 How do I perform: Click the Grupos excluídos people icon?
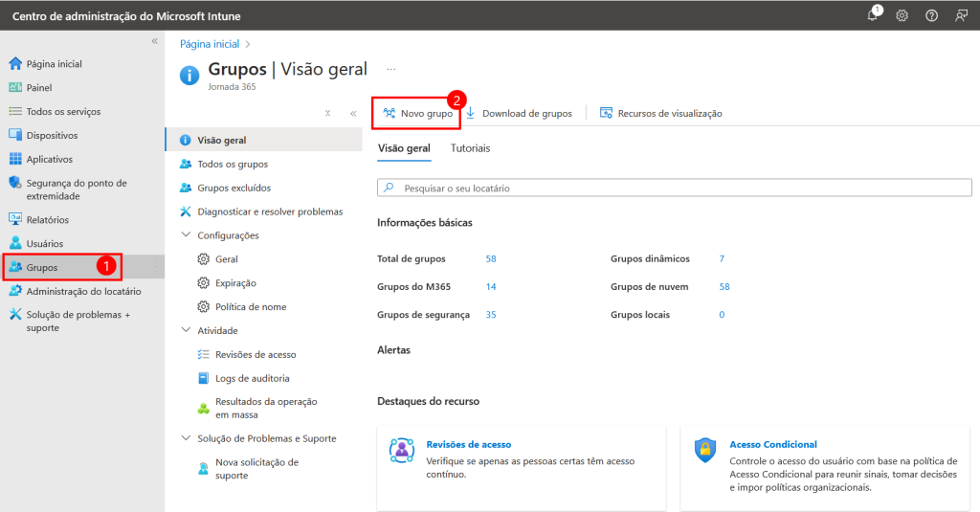click(x=186, y=188)
